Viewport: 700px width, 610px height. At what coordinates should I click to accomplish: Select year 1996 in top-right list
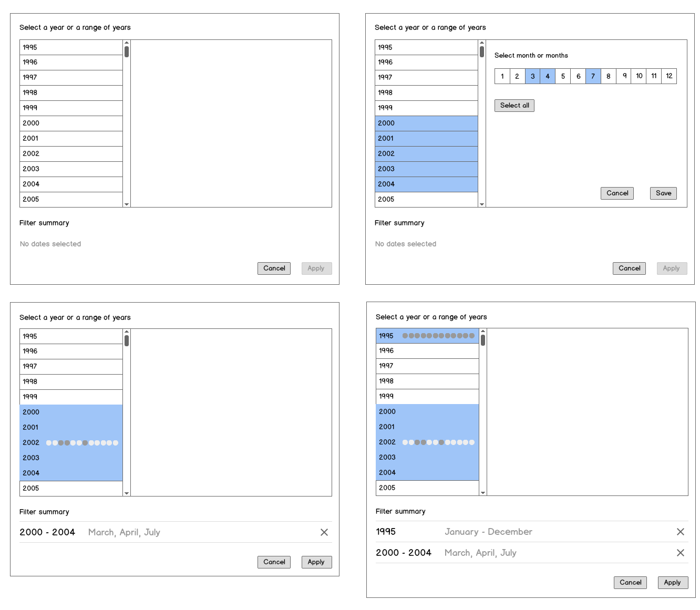click(426, 63)
